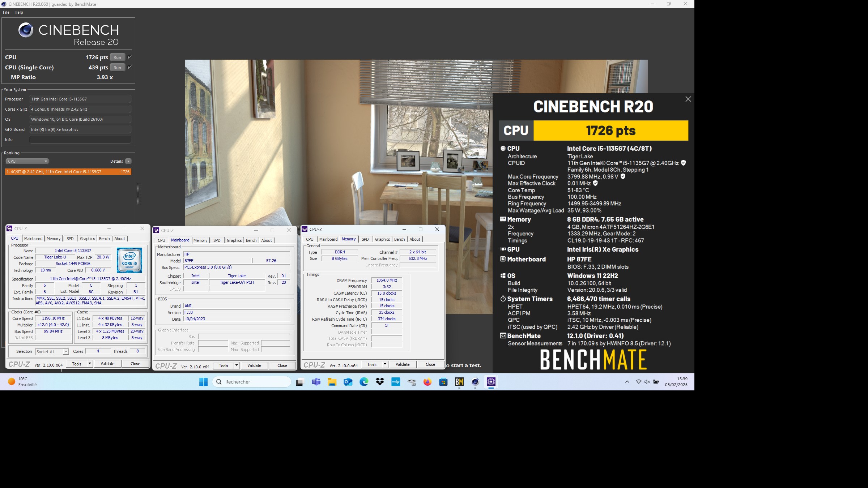Open About tab in right CPU-Z window
868x488 pixels.
point(415,239)
